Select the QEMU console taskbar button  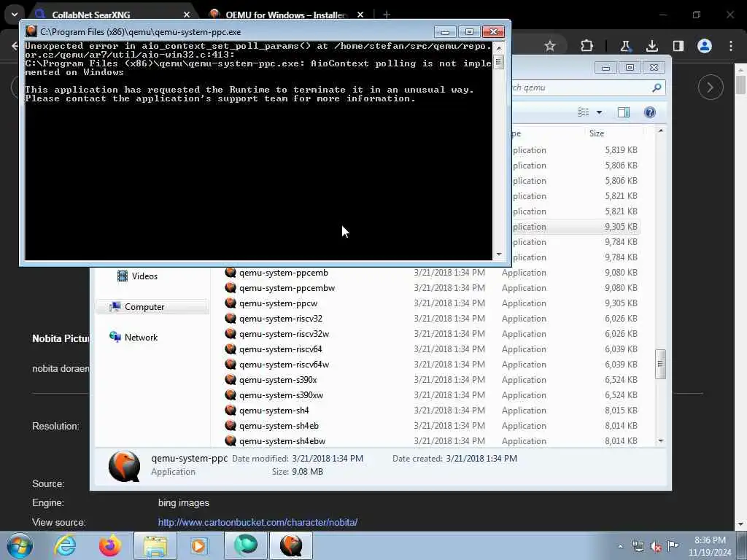coord(291,545)
